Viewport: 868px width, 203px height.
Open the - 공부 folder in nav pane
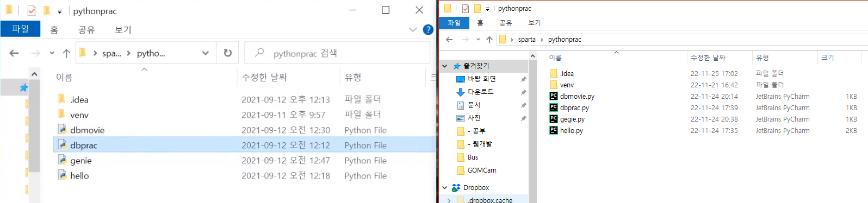(476, 131)
